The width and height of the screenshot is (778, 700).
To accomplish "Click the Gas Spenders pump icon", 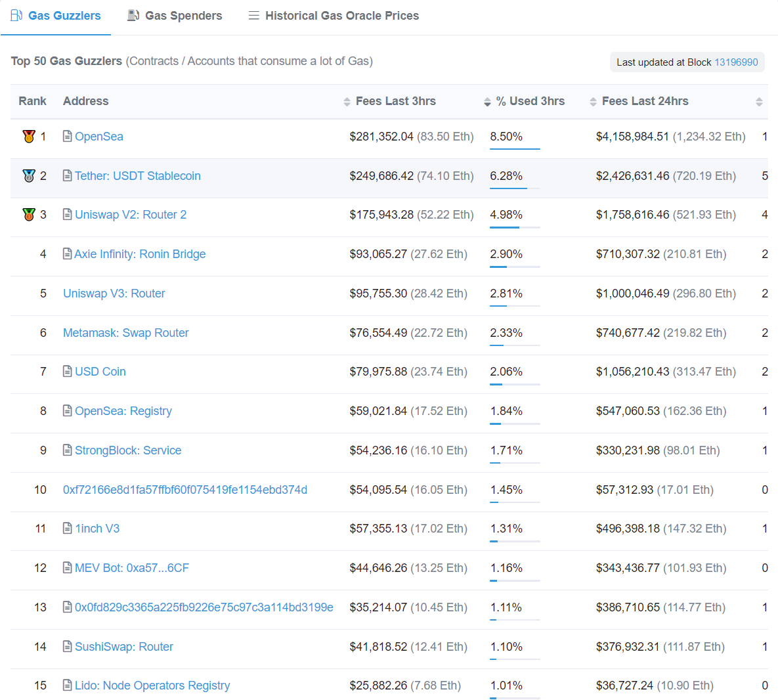I will (x=133, y=15).
